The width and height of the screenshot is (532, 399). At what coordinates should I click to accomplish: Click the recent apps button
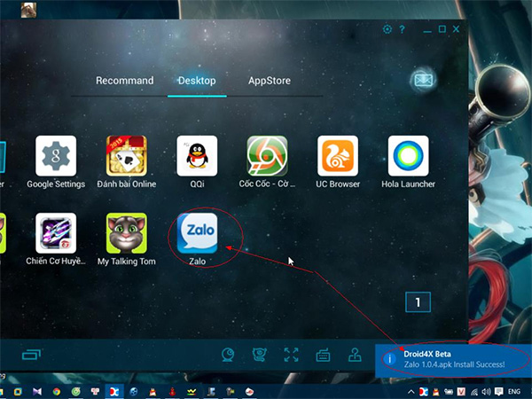[x=31, y=355]
